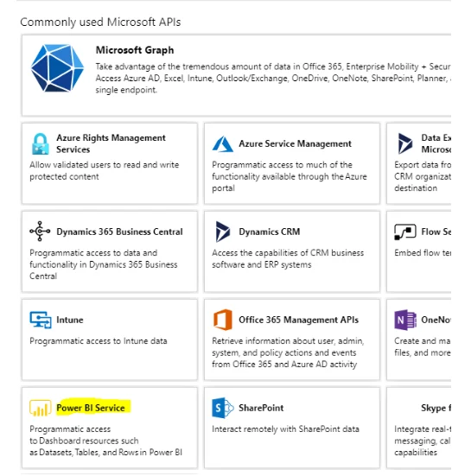Screen dimensions: 452x476
Task: Click the SharePoint blue S icon
Action: pyautogui.click(x=223, y=408)
